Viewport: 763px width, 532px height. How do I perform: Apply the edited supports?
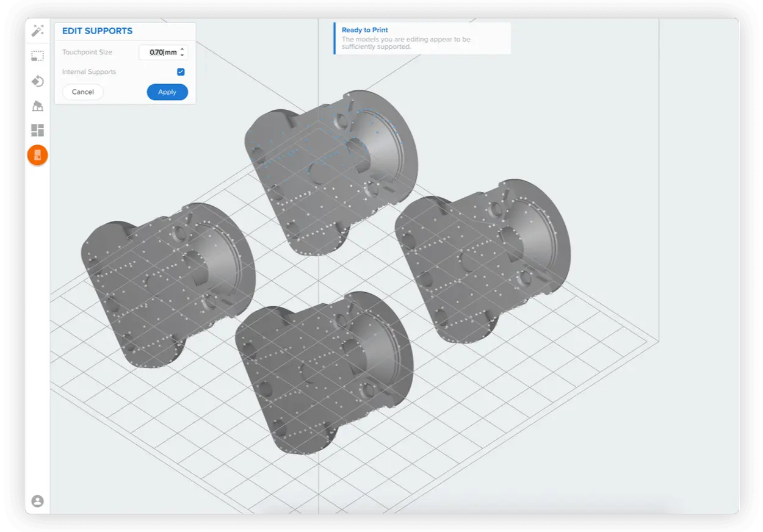(x=167, y=92)
